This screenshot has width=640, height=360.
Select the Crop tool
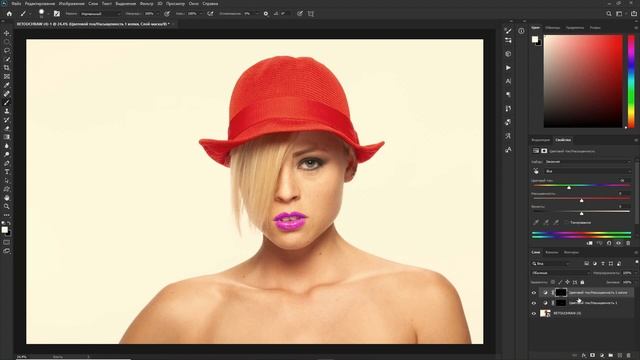(7, 68)
